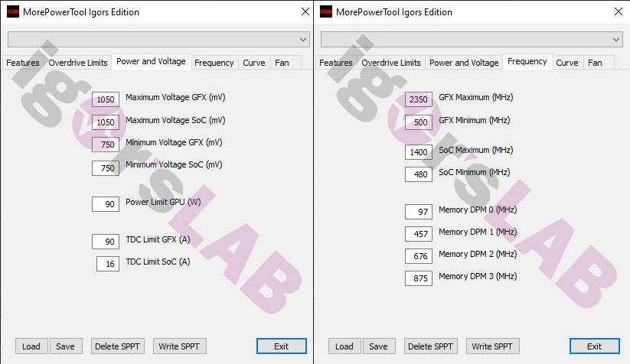Click the MorePowerTool app icon in right window
Viewport: 630px width, 364px height.
326,11
